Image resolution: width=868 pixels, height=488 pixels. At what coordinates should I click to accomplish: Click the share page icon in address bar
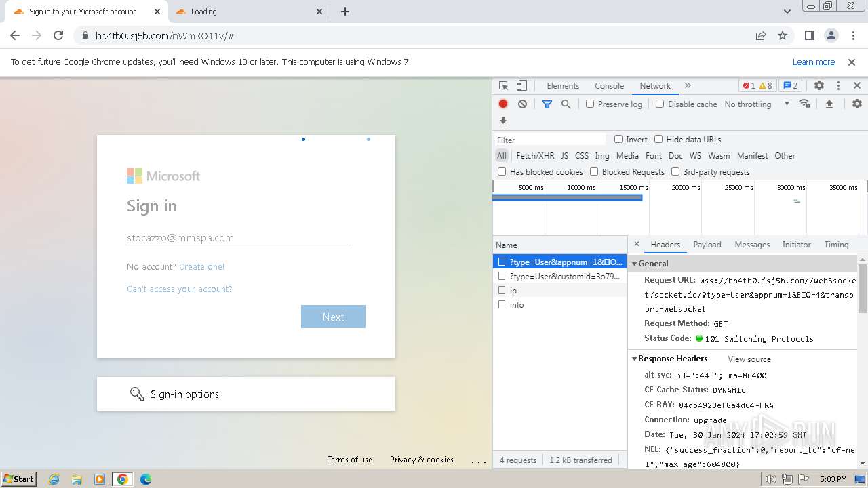(x=761, y=35)
